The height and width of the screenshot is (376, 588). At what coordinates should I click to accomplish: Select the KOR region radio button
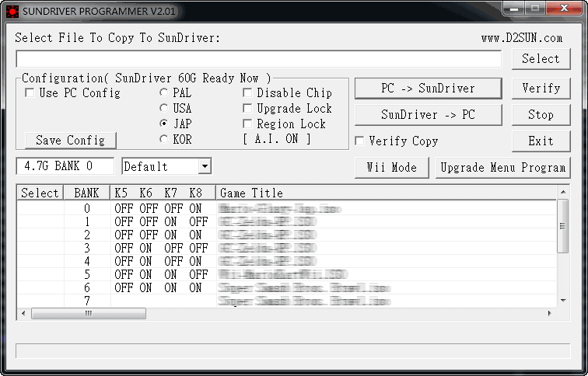tap(164, 139)
